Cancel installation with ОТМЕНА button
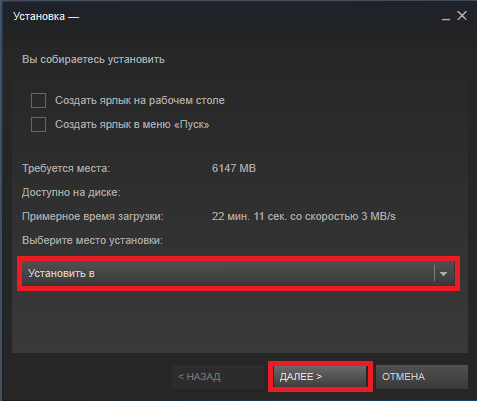The width and height of the screenshot is (477, 401). click(422, 377)
